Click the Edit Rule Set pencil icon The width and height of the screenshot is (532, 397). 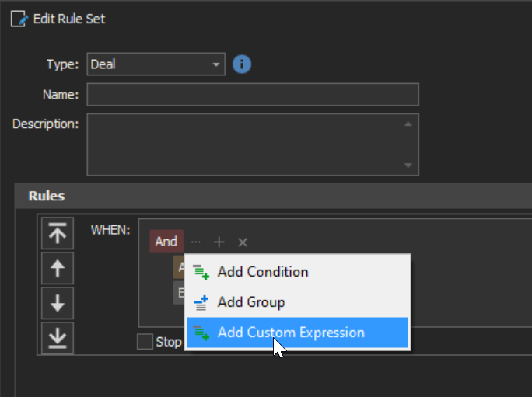click(19, 19)
